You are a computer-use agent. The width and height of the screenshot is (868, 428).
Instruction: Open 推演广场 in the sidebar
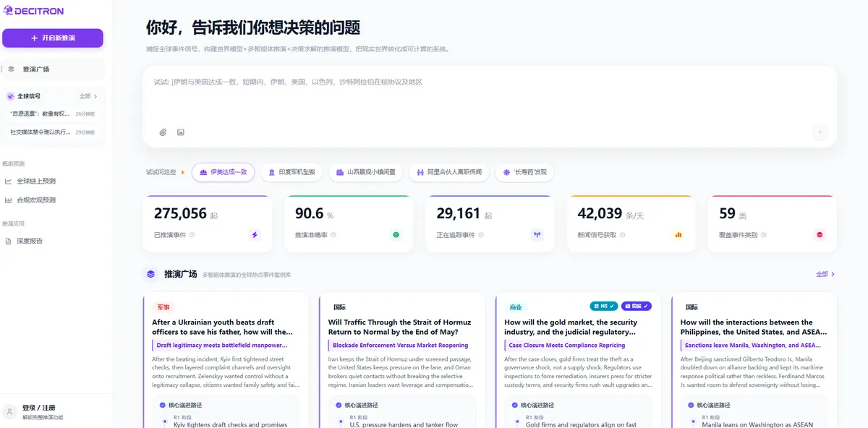click(x=53, y=69)
